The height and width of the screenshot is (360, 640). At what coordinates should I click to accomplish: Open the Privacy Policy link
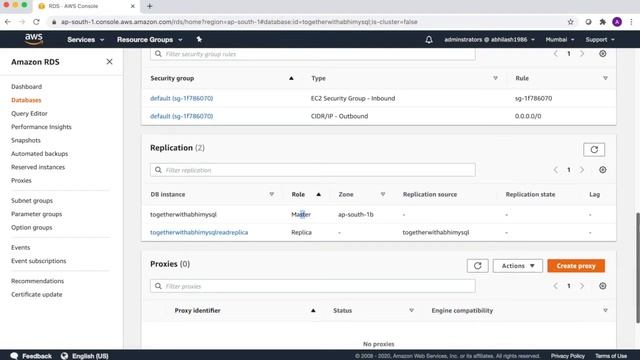pyautogui.click(x=567, y=356)
